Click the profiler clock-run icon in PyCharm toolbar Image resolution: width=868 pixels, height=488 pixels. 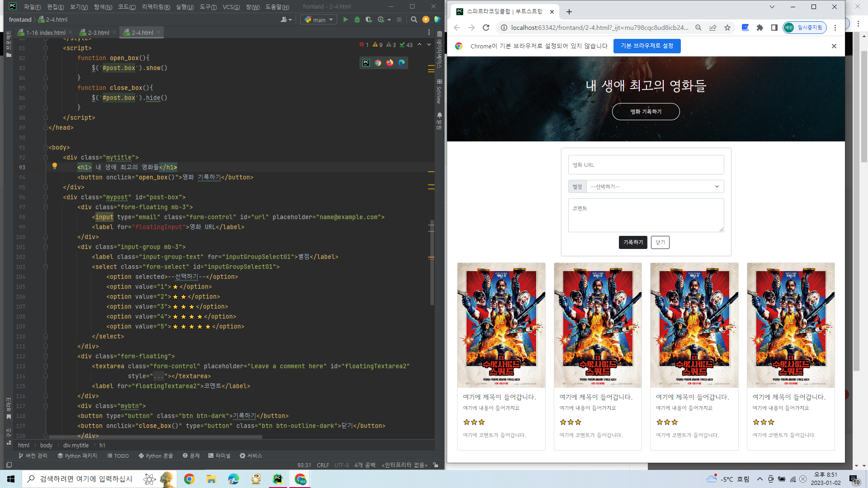(381, 19)
